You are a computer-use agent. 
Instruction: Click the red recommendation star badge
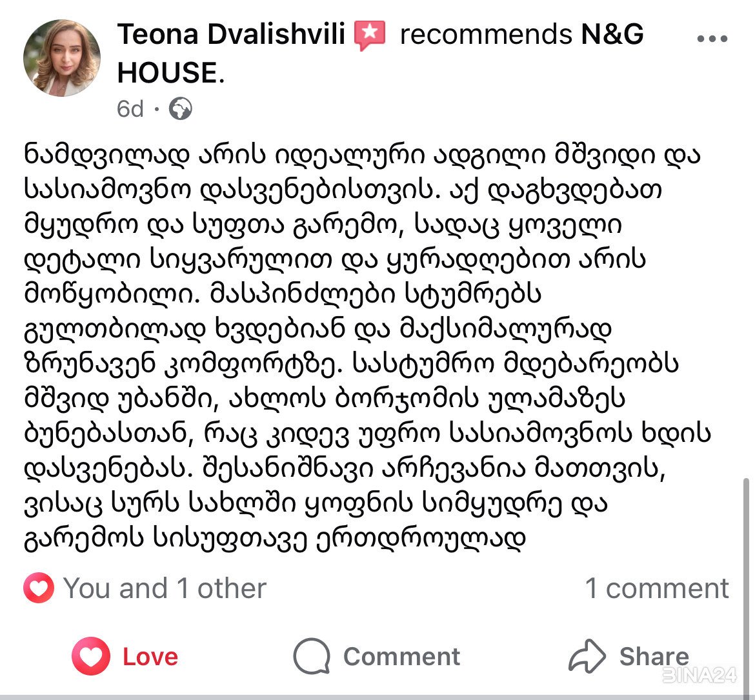pyautogui.click(x=369, y=35)
